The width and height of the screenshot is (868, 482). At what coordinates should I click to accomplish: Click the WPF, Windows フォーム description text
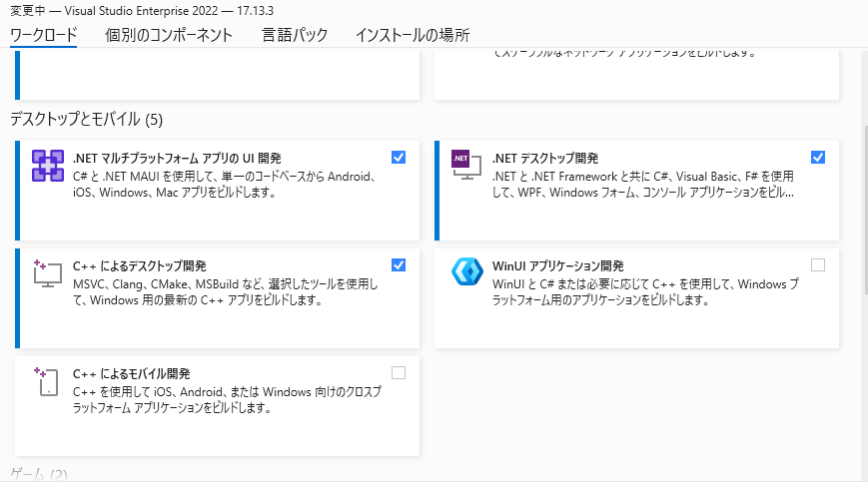coord(643,185)
